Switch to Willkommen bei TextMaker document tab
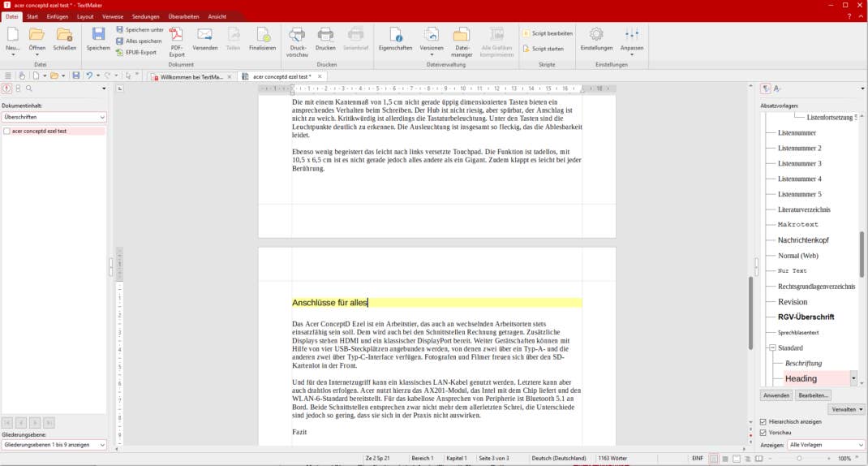 [x=191, y=77]
